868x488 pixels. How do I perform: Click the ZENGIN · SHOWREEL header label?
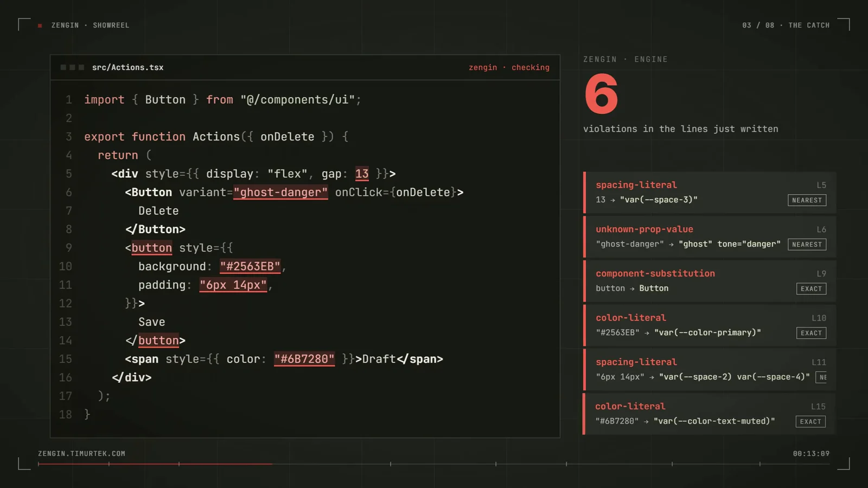pyautogui.click(x=90, y=25)
